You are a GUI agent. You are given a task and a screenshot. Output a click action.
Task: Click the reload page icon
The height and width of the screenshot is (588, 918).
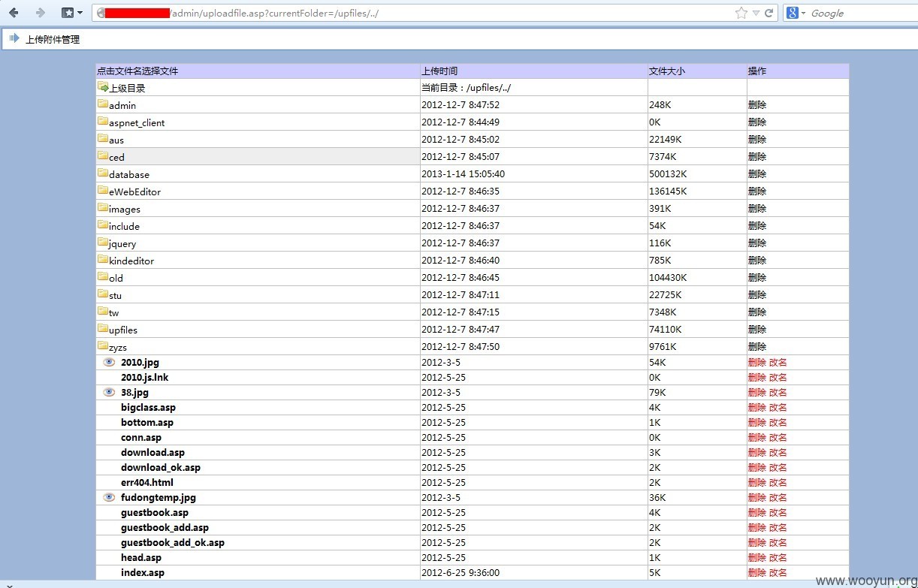769,13
